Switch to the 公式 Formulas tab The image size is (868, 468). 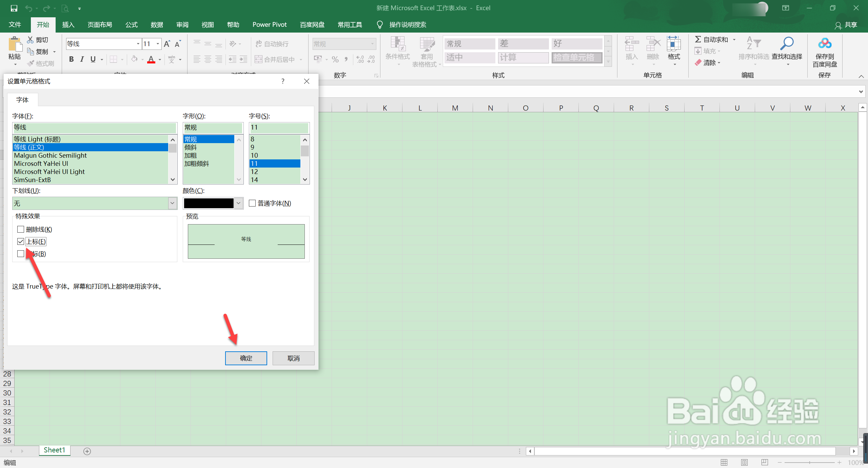point(131,25)
